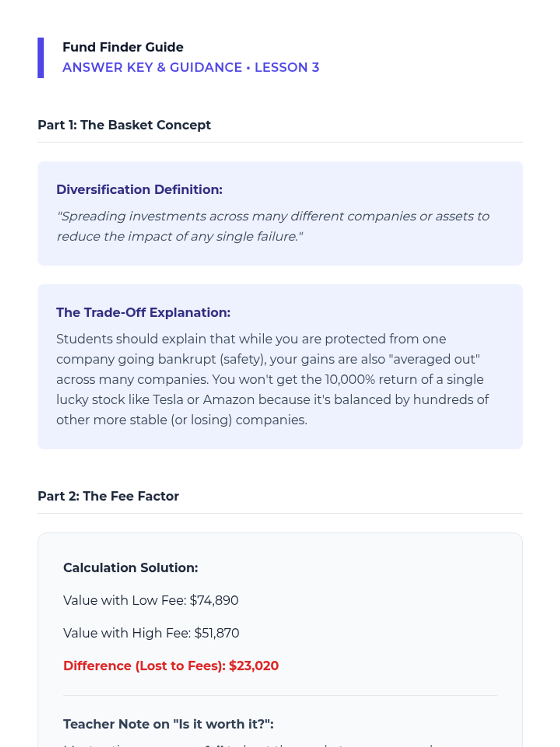Screen dimensions: 560x747
Task: Click the "Teacher Note on Is it worth it?" heading
Action: (x=168, y=724)
